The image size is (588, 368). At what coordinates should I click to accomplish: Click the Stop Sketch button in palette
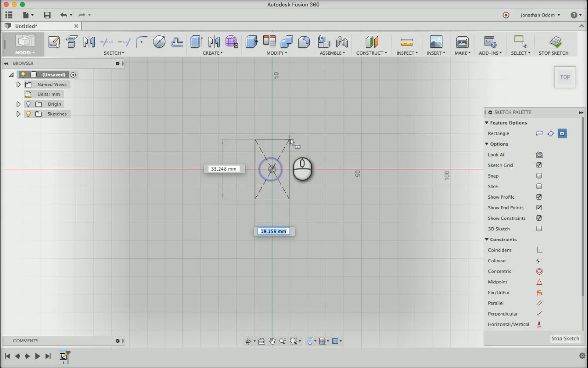(565, 339)
